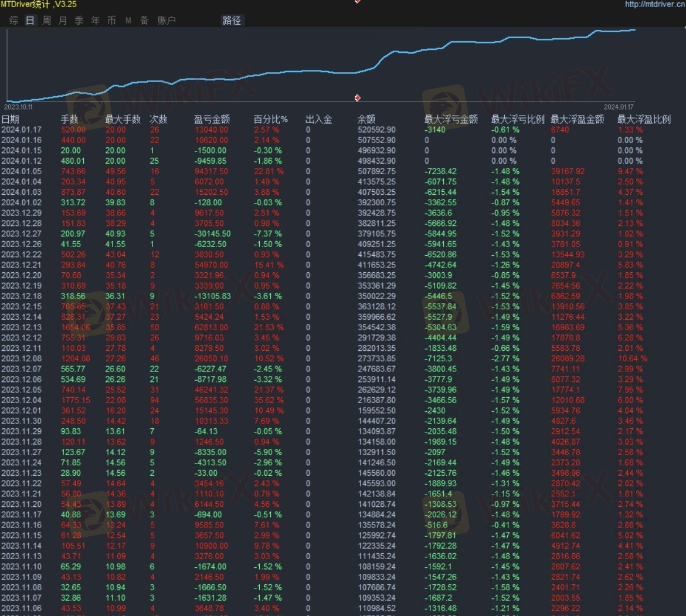This screenshot has width=686, height=616.
Task: Click the 最大浮亏金额 column header
Action: pyautogui.click(x=451, y=119)
